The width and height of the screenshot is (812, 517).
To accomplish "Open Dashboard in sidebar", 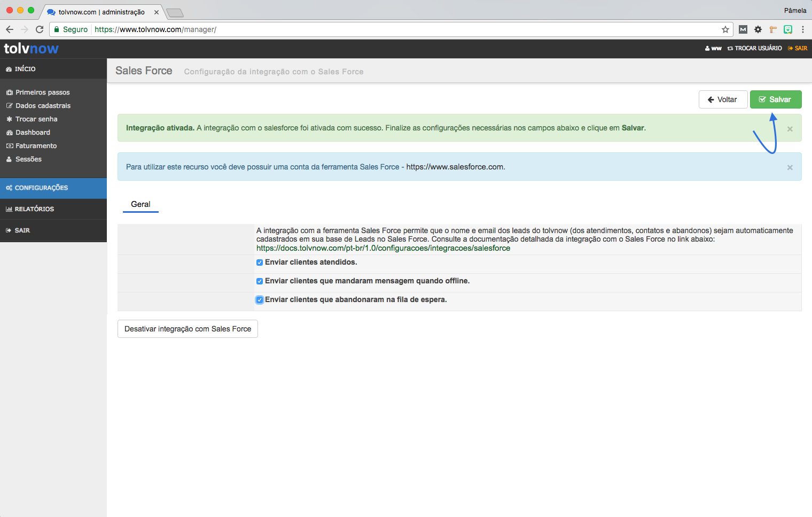I will tap(33, 133).
